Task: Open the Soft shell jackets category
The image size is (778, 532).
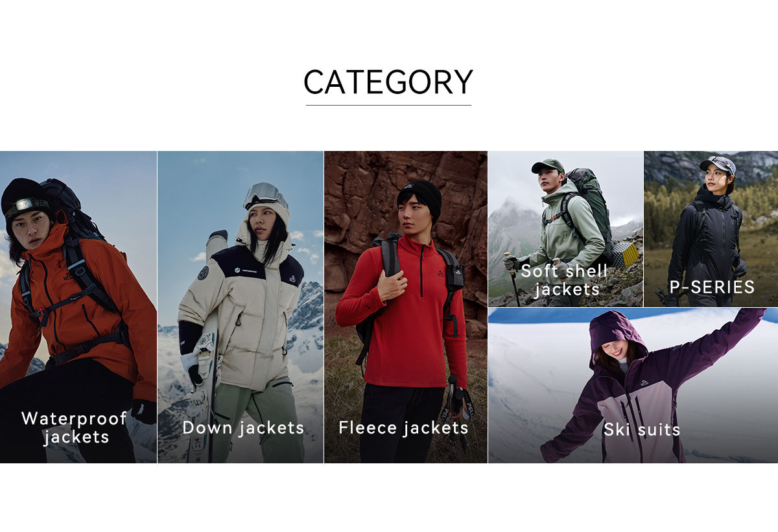Action: pyautogui.click(x=564, y=280)
